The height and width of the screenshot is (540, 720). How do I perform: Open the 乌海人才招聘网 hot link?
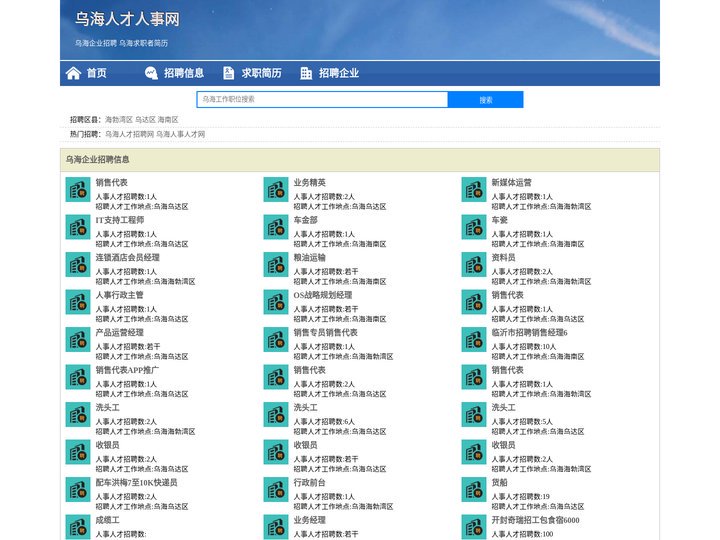pos(129,134)
